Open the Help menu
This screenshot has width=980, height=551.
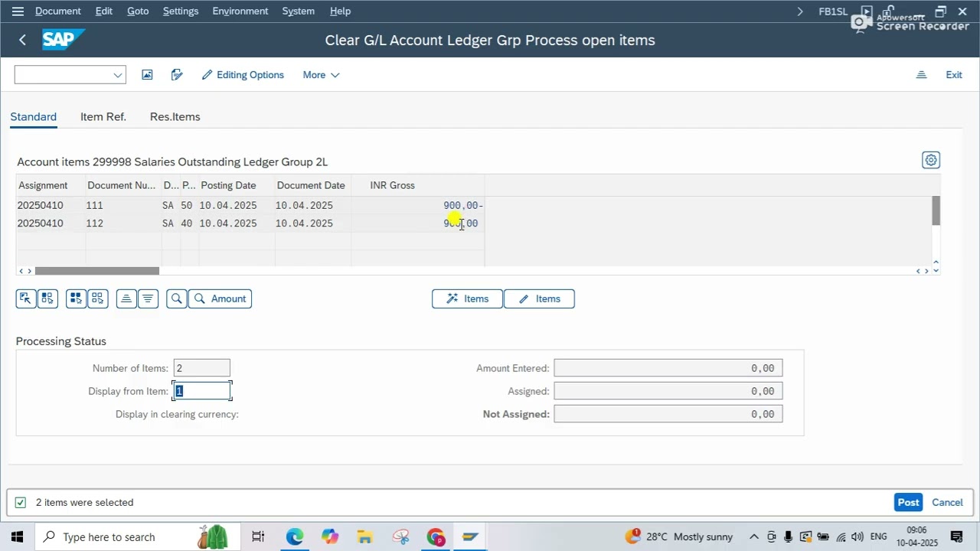(x=340, y=11)
